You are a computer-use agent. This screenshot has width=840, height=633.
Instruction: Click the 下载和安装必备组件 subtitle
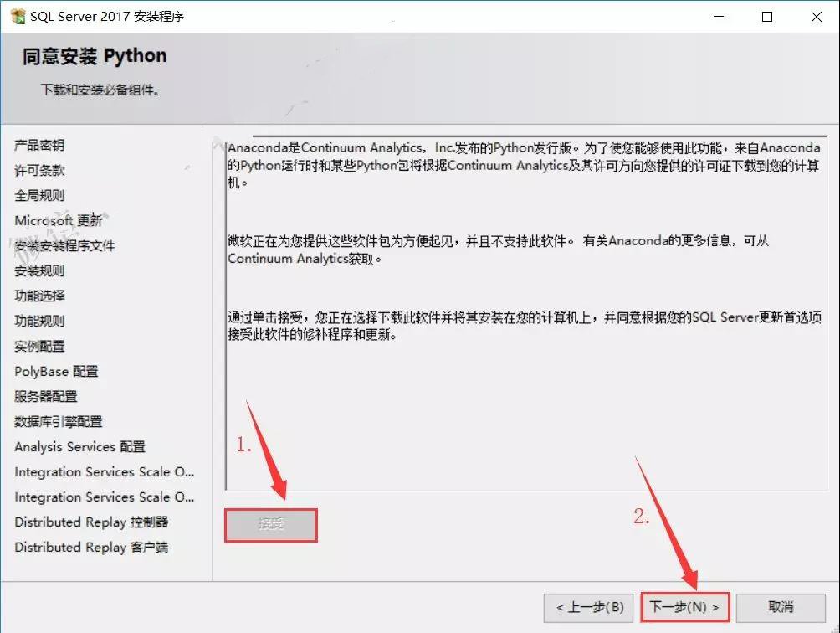coord(100,90)
